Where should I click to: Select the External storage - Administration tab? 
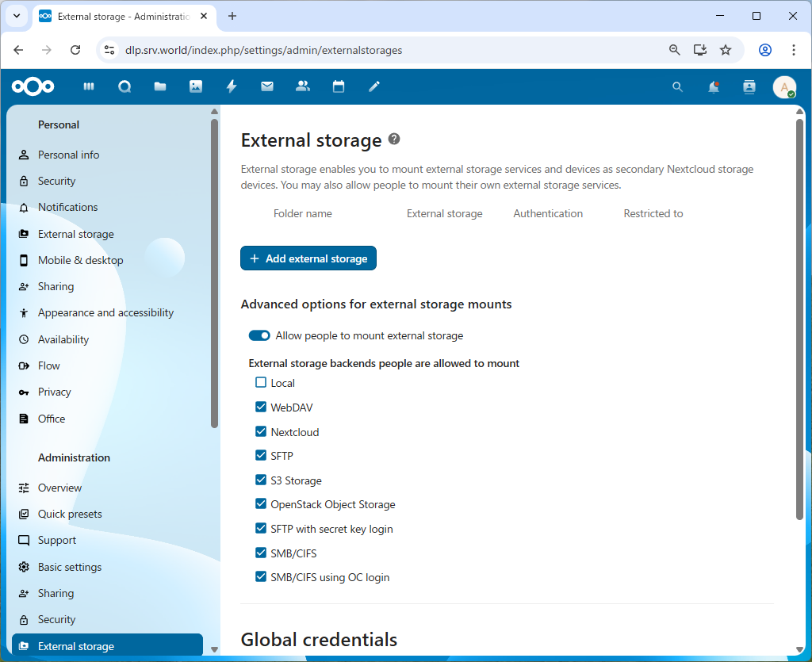pyautogui.click(x=124, y=17)
